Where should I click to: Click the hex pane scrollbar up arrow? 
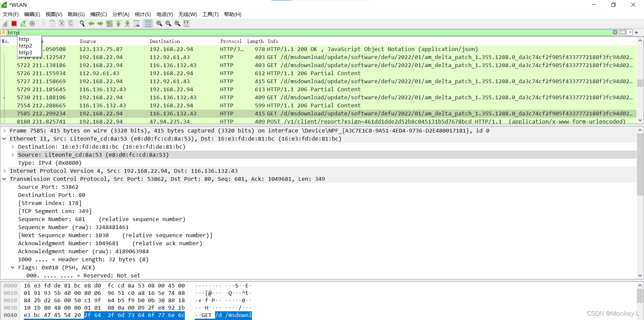(640, 285)
